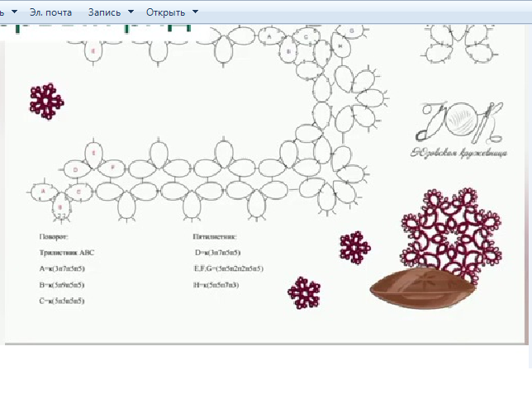This screenshot has height=408, width=532.
Task: Open the Эл. почта menu item
Action: [50, 12]
